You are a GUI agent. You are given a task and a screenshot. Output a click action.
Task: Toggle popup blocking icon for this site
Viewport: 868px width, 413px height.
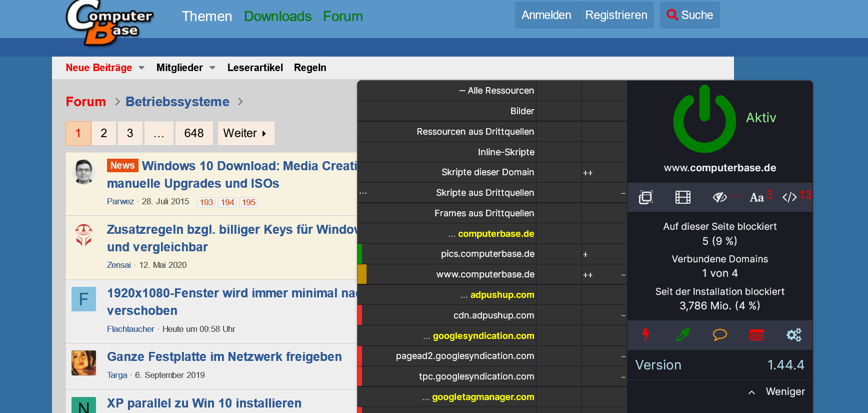pos(645,197)
